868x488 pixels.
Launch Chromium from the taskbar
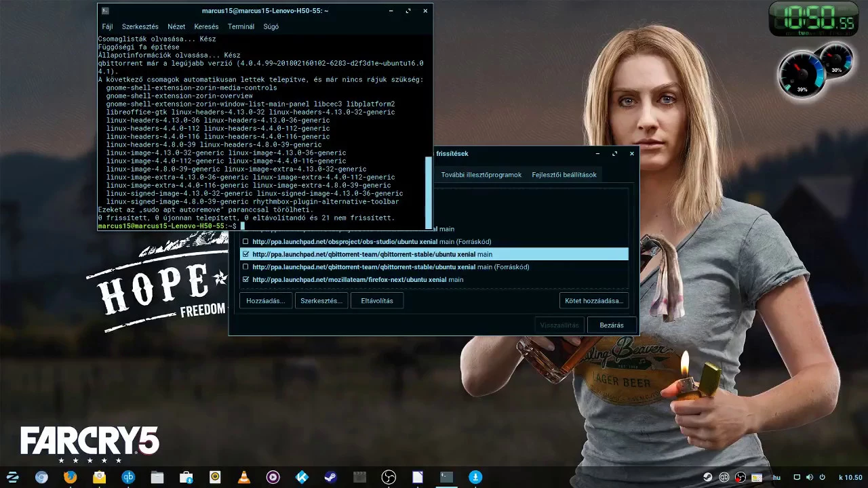coord(41,477)
